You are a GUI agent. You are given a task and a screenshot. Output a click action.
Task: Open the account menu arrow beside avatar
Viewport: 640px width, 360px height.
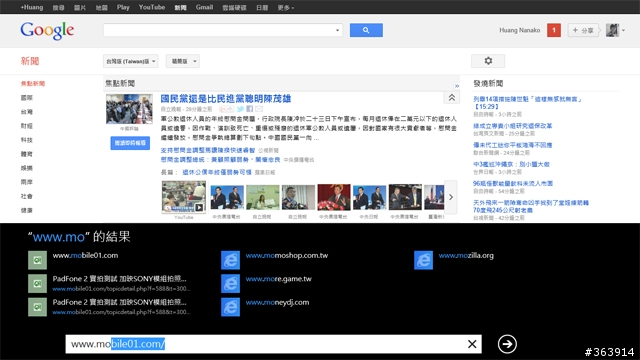pos(623,30)
